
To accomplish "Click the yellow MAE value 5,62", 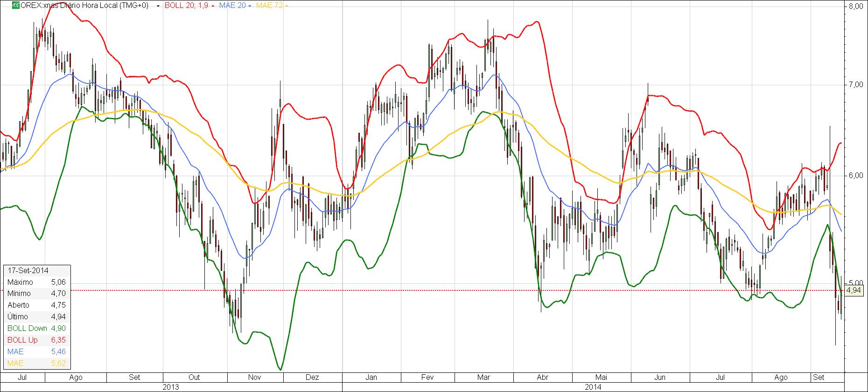I will [58, 363].
